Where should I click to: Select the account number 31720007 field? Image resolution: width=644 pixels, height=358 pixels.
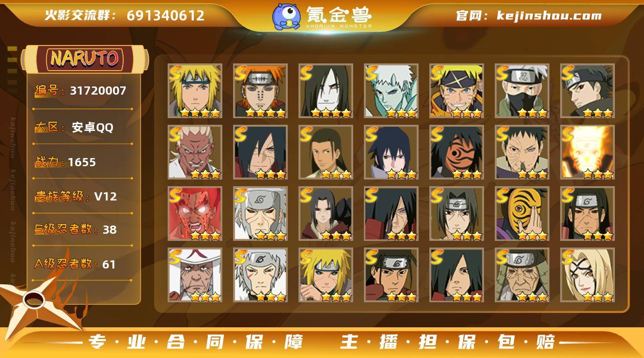pos(80,91)
